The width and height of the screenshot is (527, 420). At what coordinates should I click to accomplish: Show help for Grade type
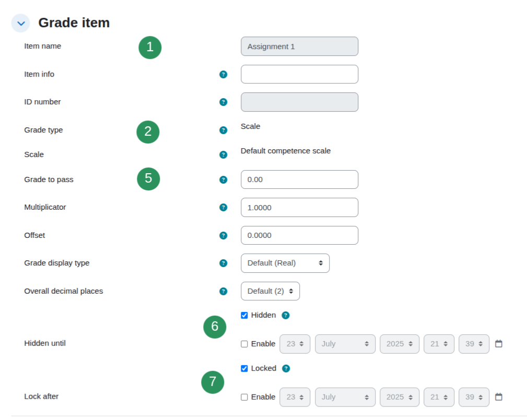[223, 130]
